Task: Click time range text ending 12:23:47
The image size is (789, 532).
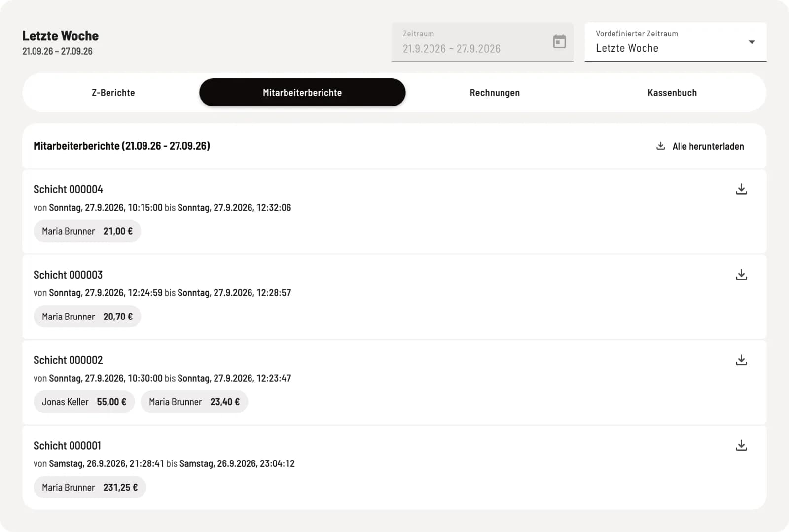Action: (162, 378)
